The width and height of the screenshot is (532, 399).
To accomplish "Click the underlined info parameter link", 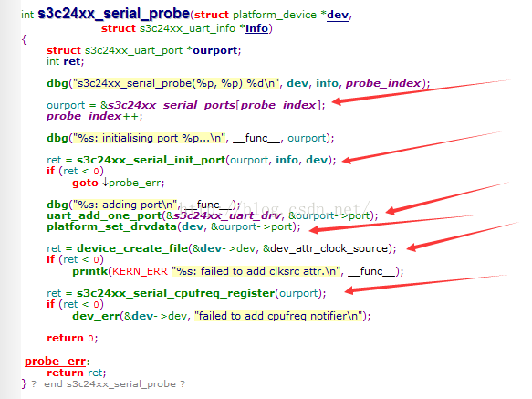I will point(256,28).
